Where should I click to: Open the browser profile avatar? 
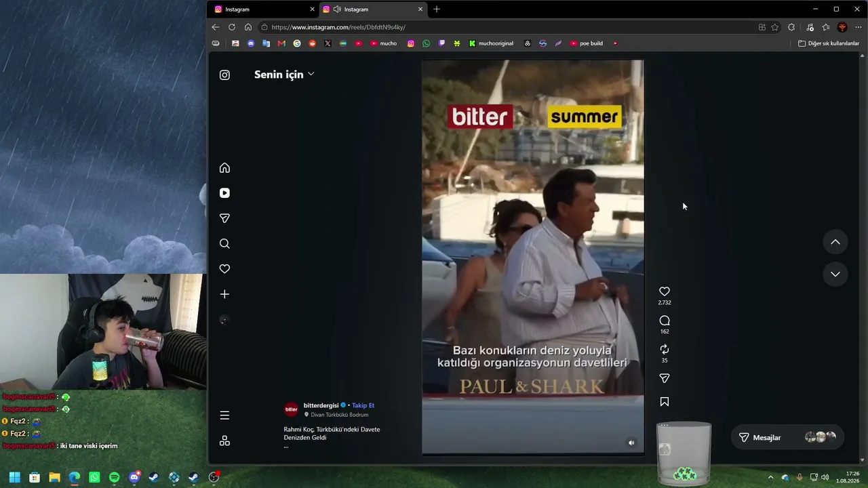(842, 27)
